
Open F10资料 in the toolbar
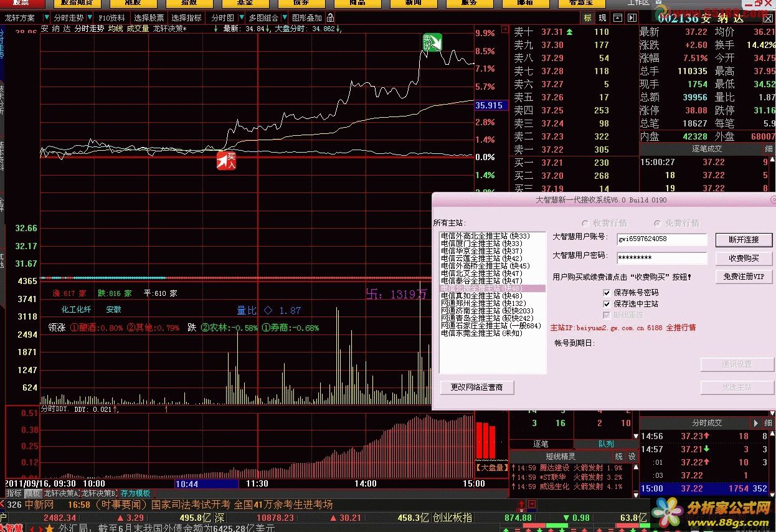click(112, 18)
